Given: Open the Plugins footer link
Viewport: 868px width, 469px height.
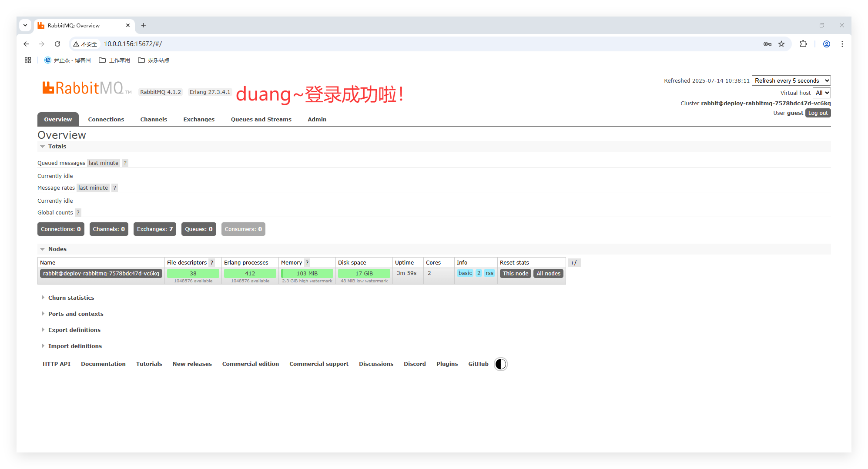Looking at the screenshot, I should [447, 364].
